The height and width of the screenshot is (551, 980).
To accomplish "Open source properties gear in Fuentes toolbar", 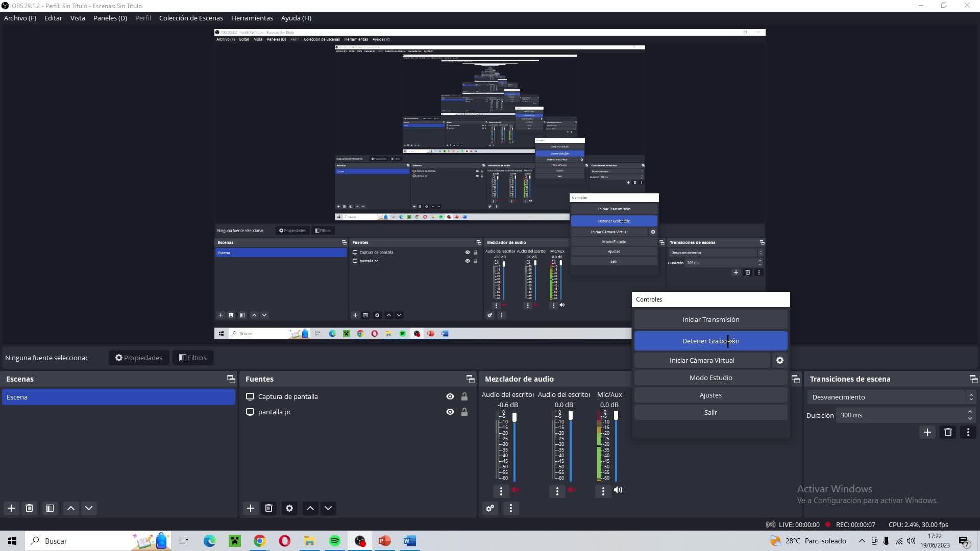I will [289, 508].
